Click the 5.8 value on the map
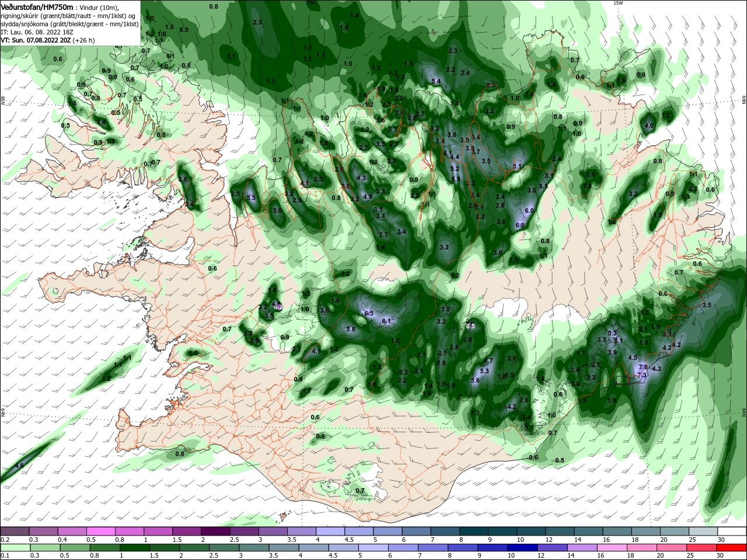 pyautogui.click(x=351, y=329)
